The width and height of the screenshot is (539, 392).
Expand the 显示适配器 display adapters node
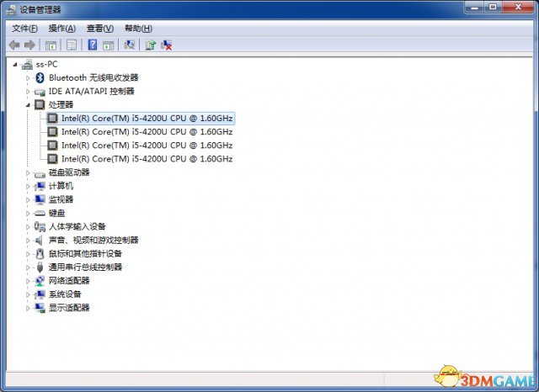pyautogui.click(x=29, y=308)
